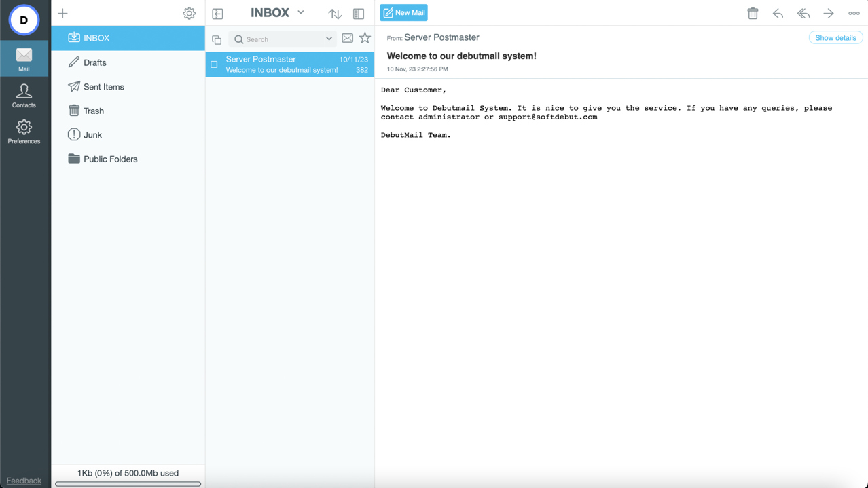Toggle the starred messages filter
This screenshot has width=868, height=488.
point(365,39)
